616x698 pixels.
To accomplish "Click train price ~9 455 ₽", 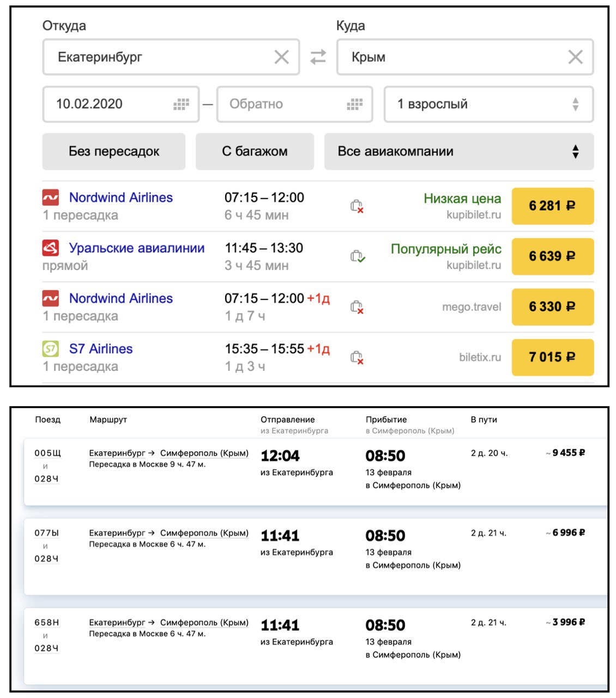I will (x=565, y=453).
